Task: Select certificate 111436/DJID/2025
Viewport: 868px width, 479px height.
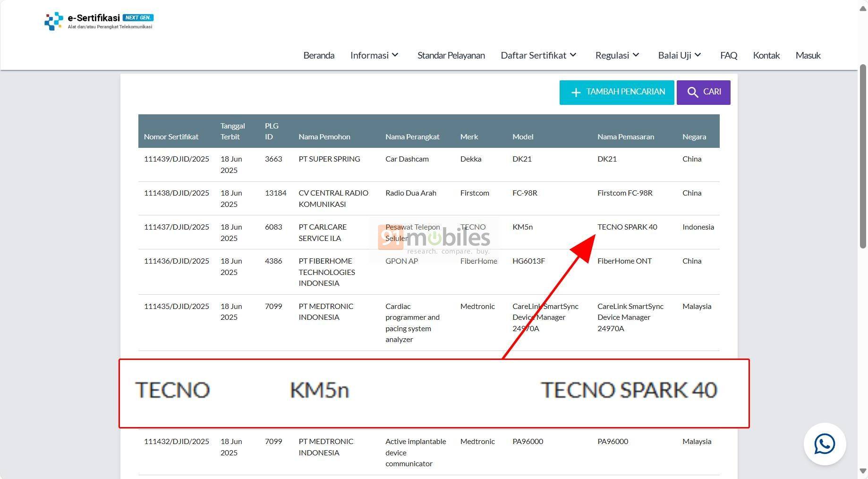Action: point(177,261)
